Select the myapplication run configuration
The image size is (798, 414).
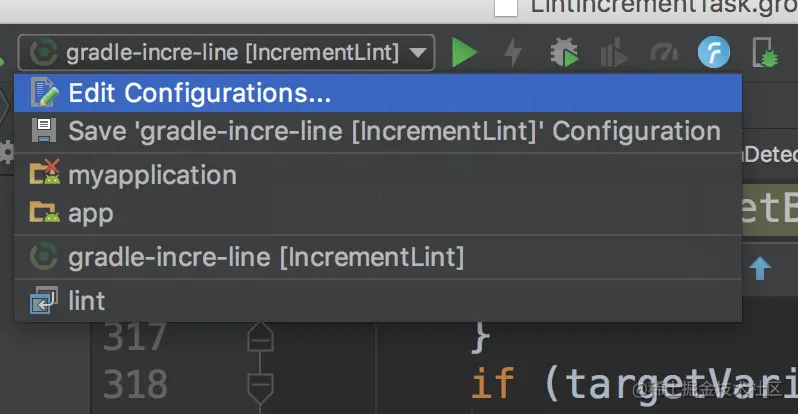pyautogui.click(x=152, y=175)
